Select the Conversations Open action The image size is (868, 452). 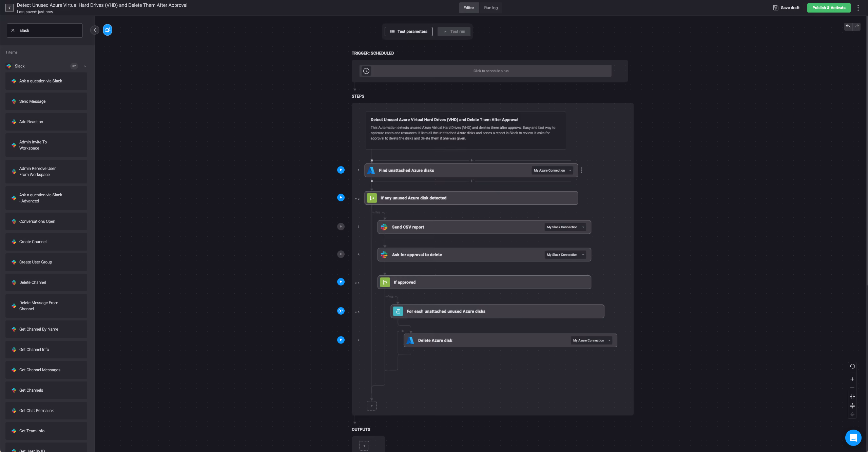pyautogui.click(x=46, y=221)
